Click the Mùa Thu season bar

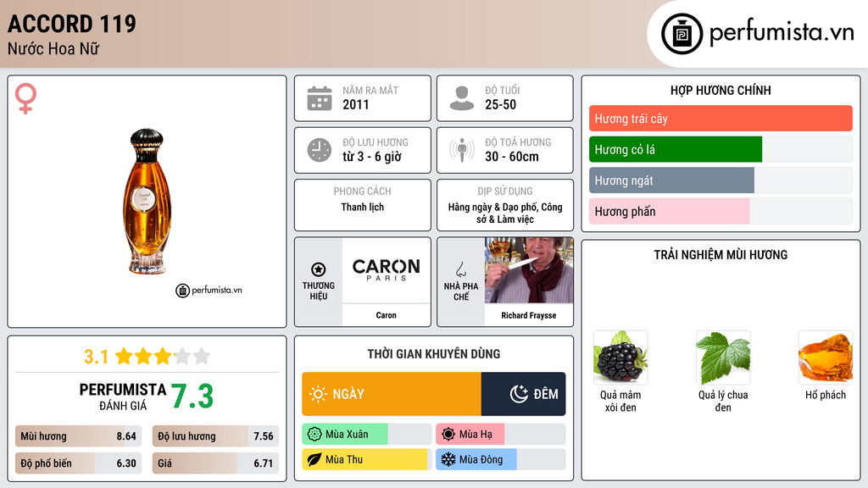366,459
